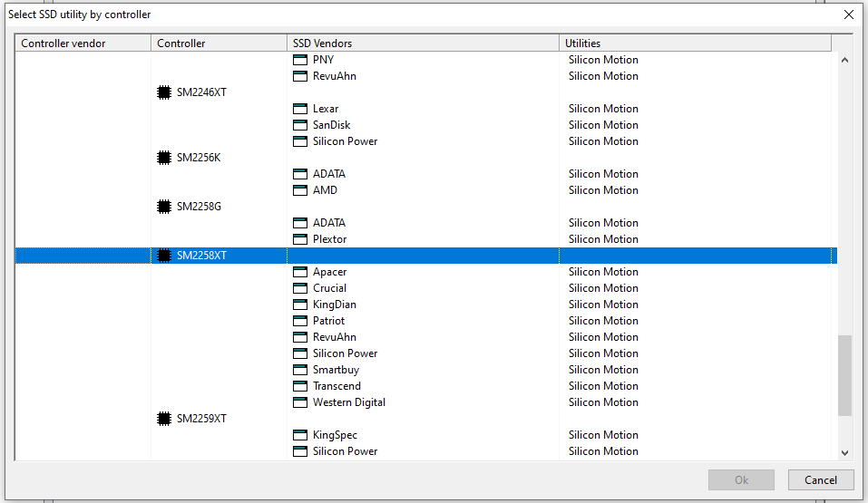
Task: Click Silicon Motion utility in Western Digital row
Action: click(x=603, y=402)
